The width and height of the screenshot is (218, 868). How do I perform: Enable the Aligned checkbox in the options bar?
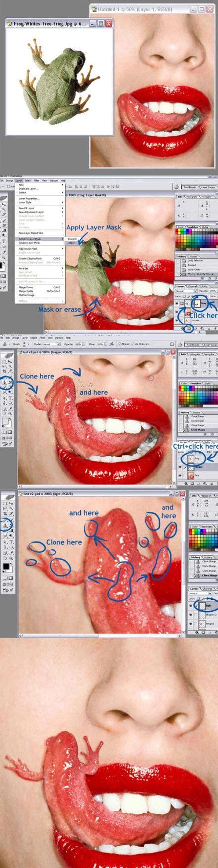pyautogui.click(x=119, y=344)
